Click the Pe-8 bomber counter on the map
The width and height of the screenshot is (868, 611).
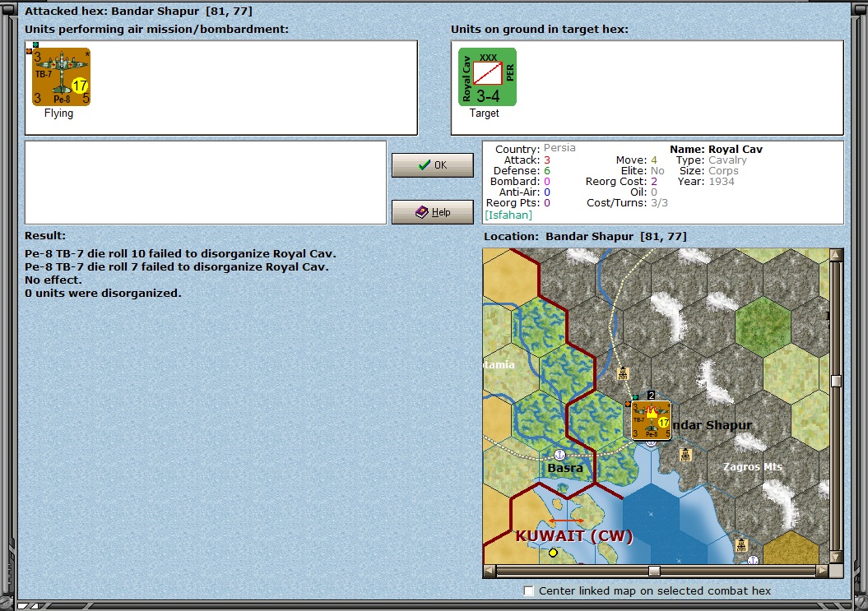pyautogui.click(x=652, y=420)
